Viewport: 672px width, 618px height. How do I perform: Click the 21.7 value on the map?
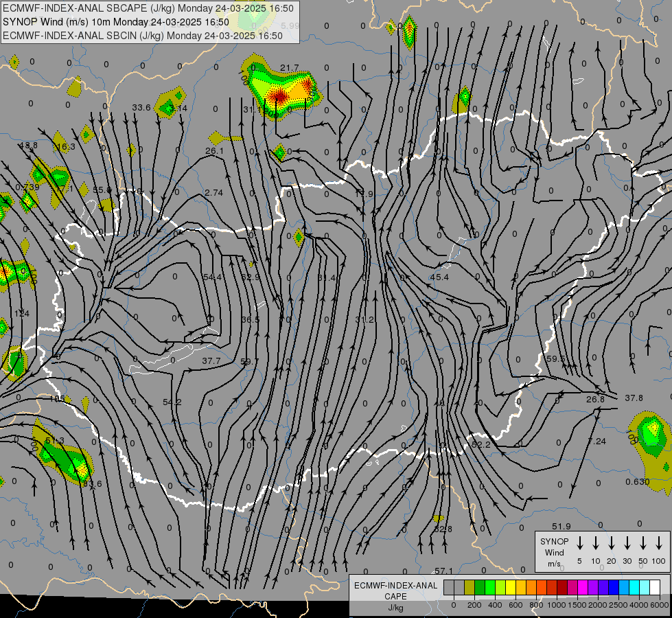(x=289, y=68)
